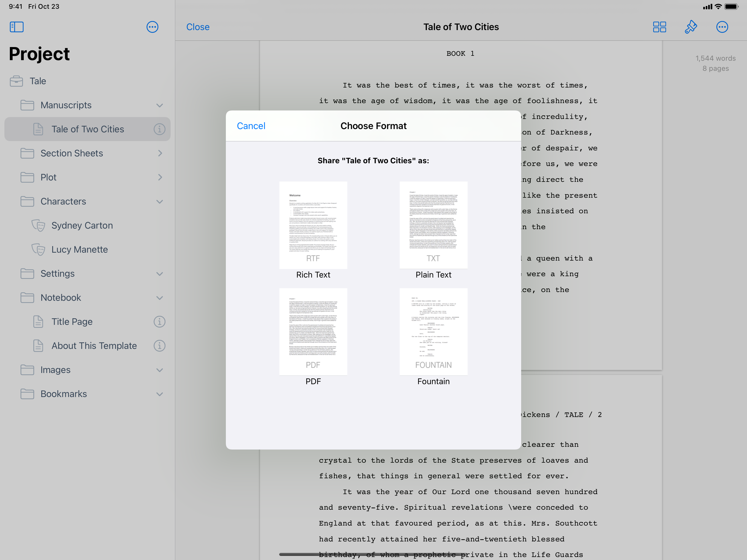The image size is (747, 560).
Task: Check the Wi-Fi status icon
Action: 718,6
